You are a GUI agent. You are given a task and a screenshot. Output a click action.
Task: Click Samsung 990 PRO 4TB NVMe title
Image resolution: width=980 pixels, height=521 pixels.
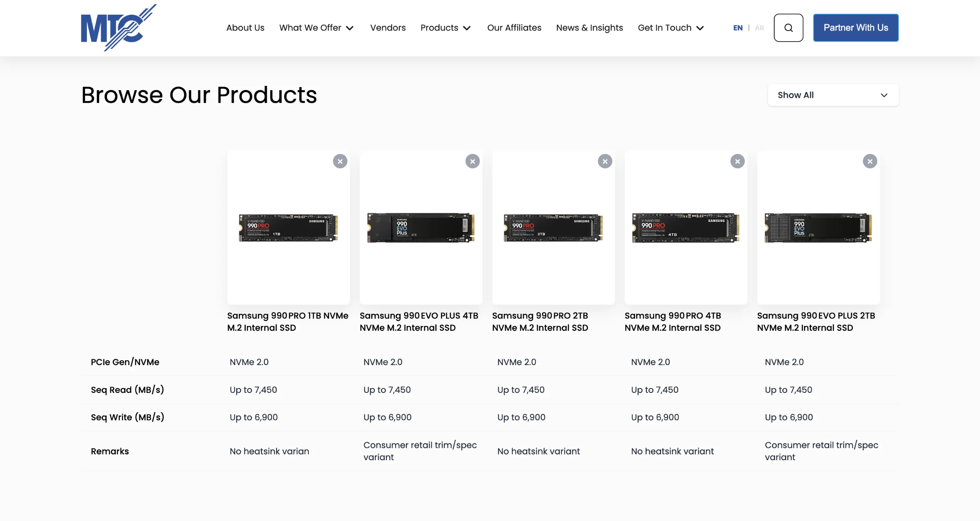pos(673,321)
